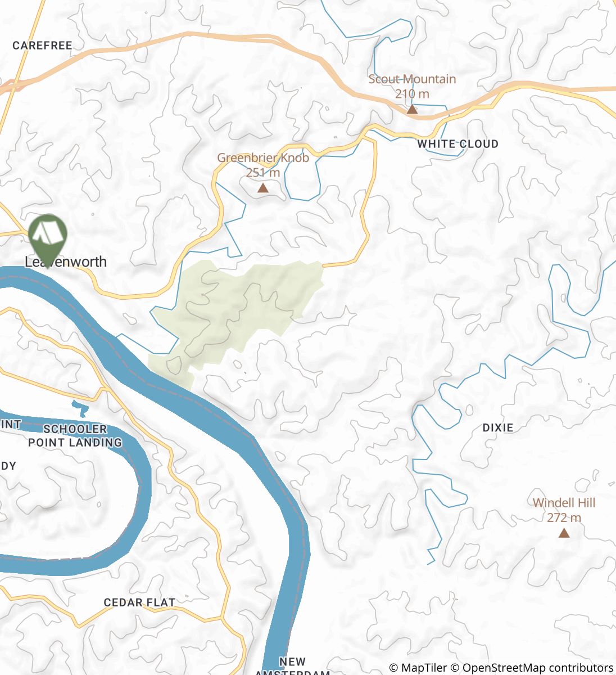Screen dimensions: 616x675
Task: Click the Windell Hill 272 m label
Action: tap(564, 510)
